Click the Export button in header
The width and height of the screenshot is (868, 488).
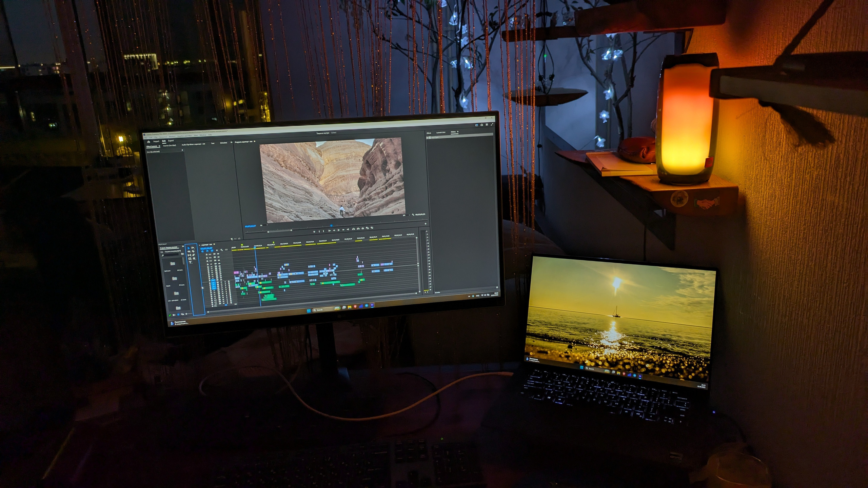tap(171, 141)
